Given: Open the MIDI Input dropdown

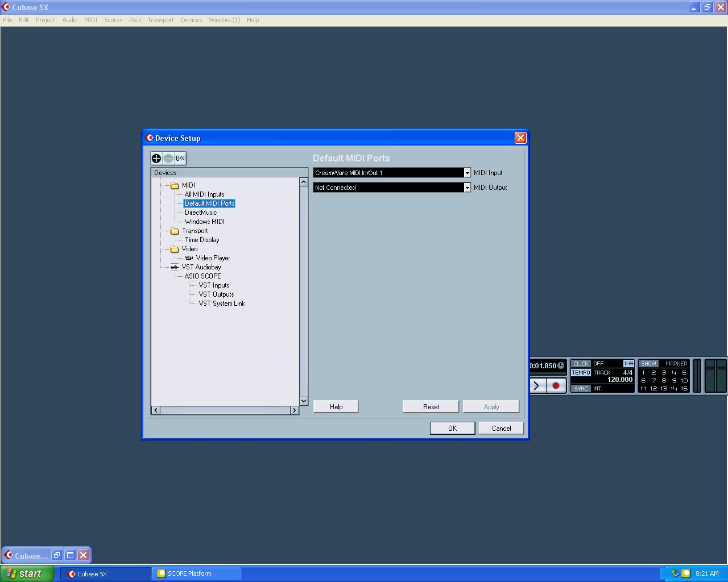Looking at the screenshot, I should coord(468,173).
